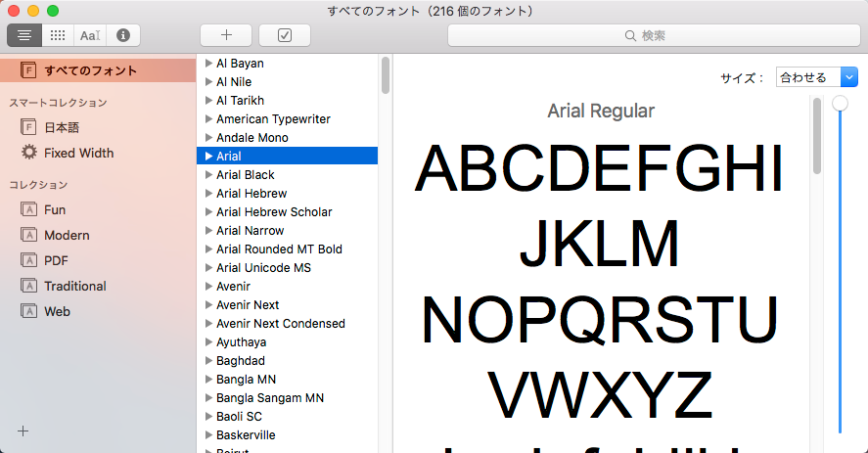Expand the Al Nile font family

pos(208,82)
